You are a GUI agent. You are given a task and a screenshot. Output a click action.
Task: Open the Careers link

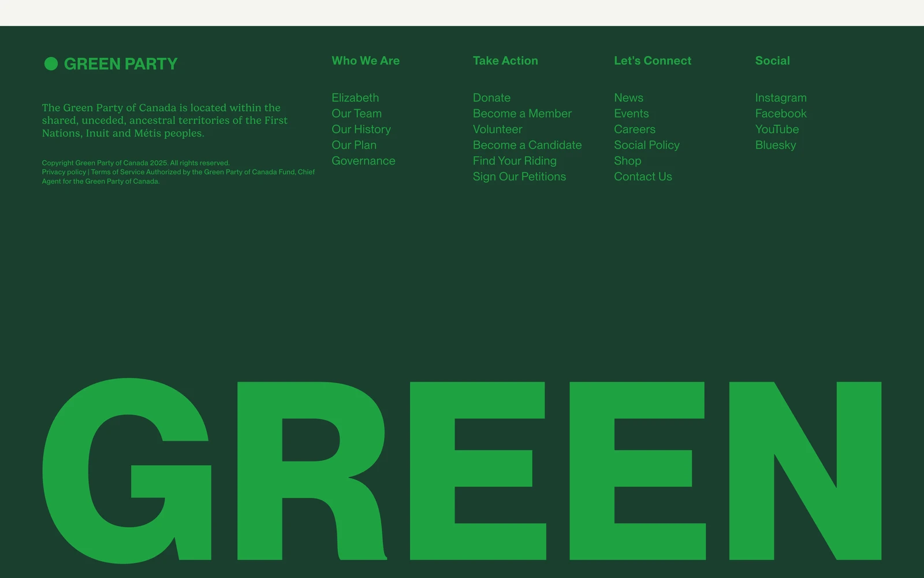(x=635, y=129)
